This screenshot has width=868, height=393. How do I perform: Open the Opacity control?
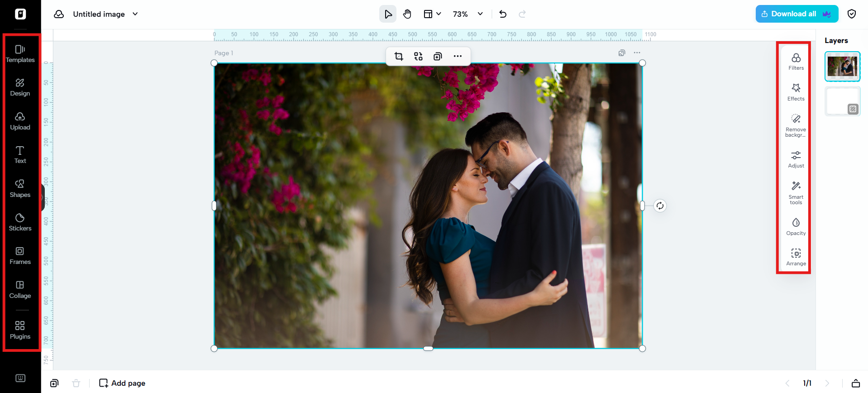tap(796, 227)
